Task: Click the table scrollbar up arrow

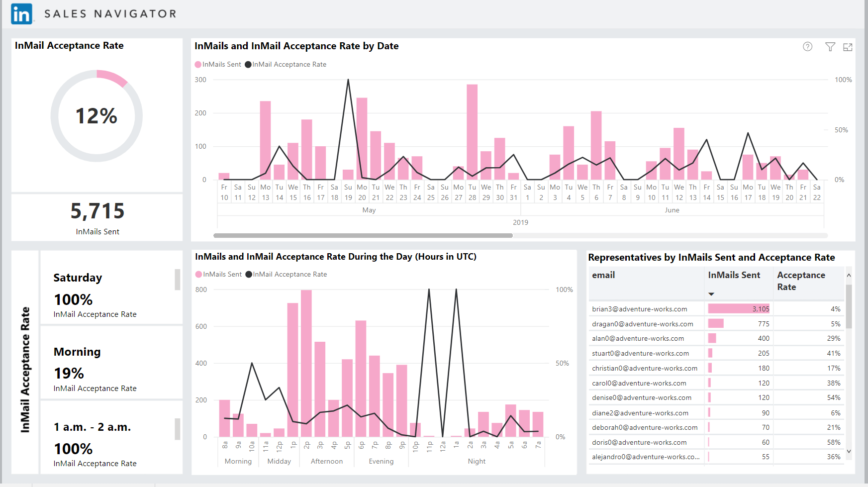Action: click(x=849, y=275)
